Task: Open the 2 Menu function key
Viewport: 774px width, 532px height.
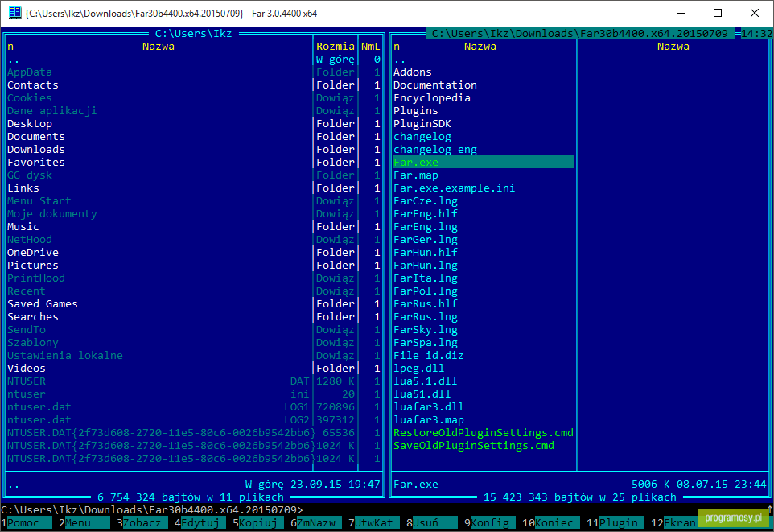Action: [84, 522]
